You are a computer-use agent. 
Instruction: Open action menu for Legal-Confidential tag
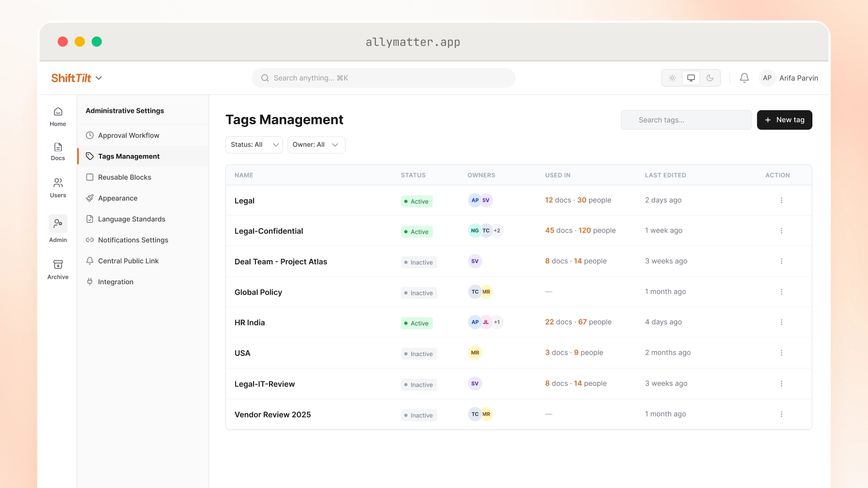781,230
